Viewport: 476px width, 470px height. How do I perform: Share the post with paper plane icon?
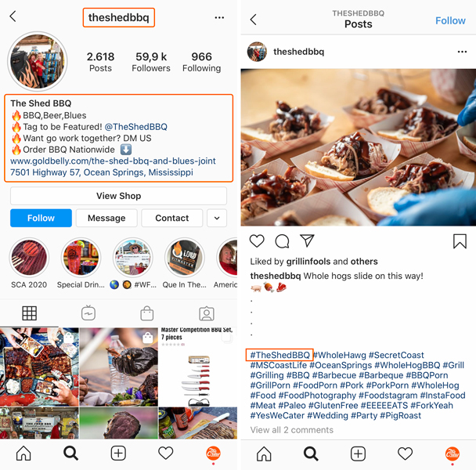[x=307, y=240]
